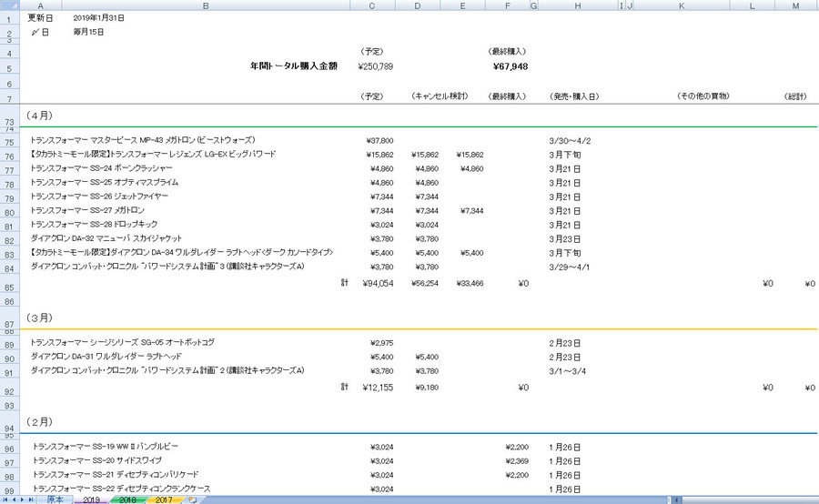Image resolution: width=819 pixels, height=504 pixels.
Task: Select MP-43 メガトロン (ビーストウォーズ) item cell
Action: pyautogui.click(x=143, y=140)
